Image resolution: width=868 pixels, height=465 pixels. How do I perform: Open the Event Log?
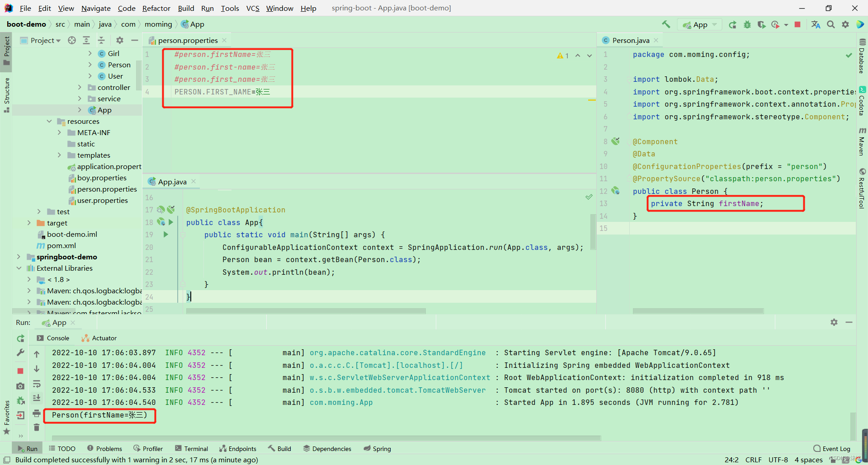[x=835, y=448]
